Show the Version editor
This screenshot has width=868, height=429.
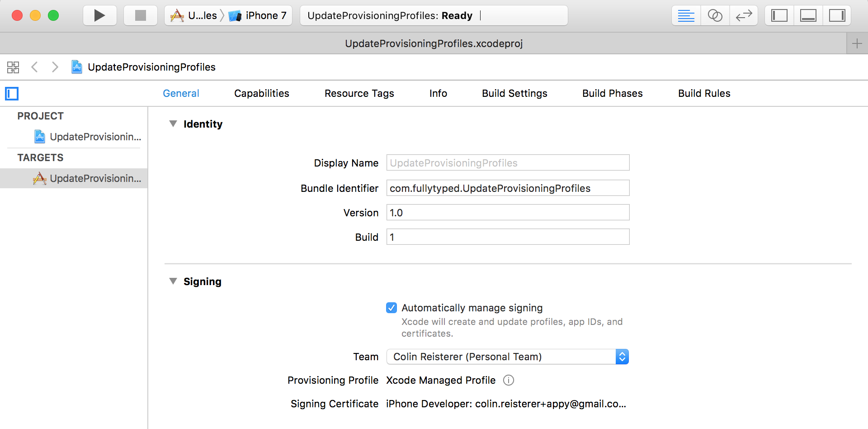(x=744, y=15)
